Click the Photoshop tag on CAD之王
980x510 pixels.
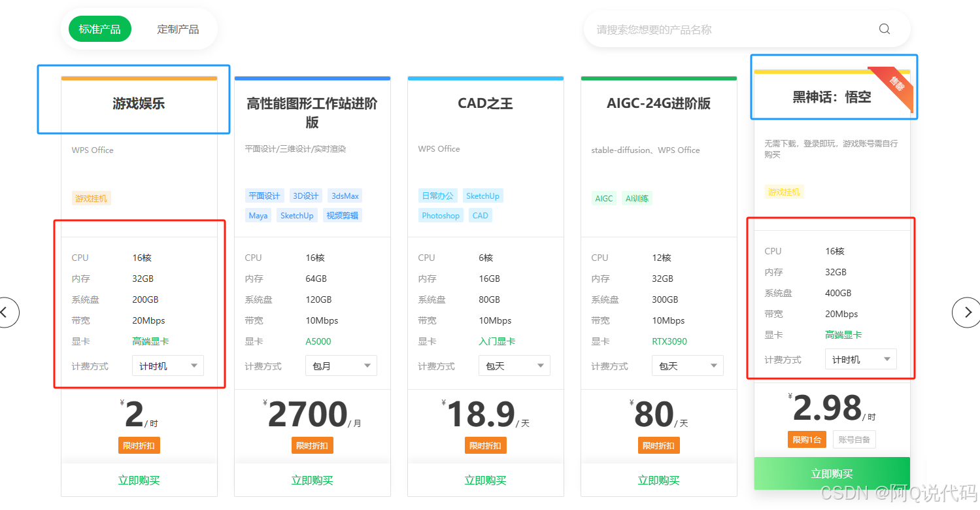(x=441, y=216)
